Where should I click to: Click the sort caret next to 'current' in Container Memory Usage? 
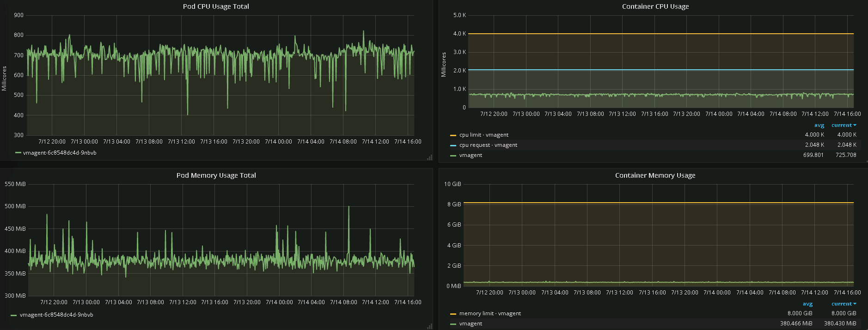coord(855,304)
